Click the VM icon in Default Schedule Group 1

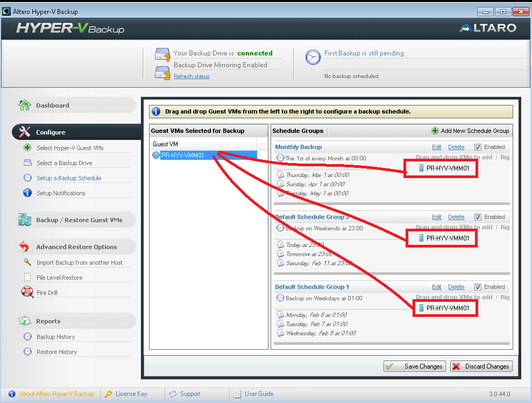[x=421, y=308]
